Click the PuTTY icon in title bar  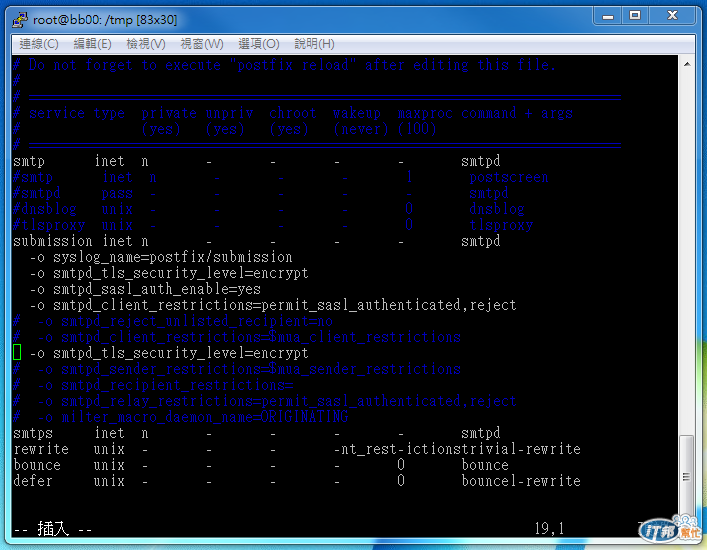(20, 20)
